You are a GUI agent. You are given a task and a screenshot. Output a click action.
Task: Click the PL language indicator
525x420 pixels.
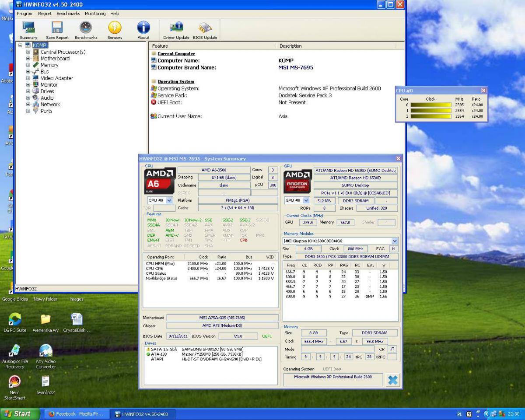[460, 414]
